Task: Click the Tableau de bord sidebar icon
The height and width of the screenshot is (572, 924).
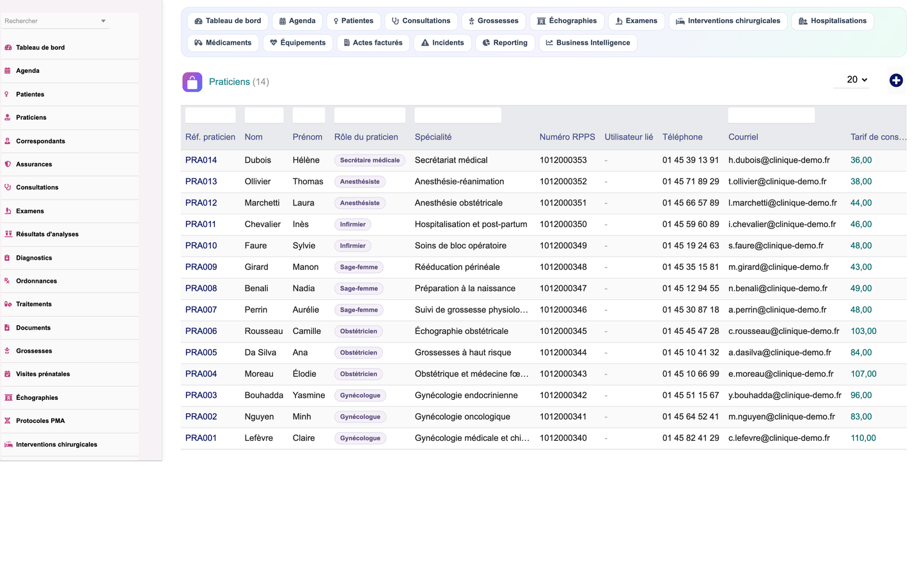Action: coord(8,47)
